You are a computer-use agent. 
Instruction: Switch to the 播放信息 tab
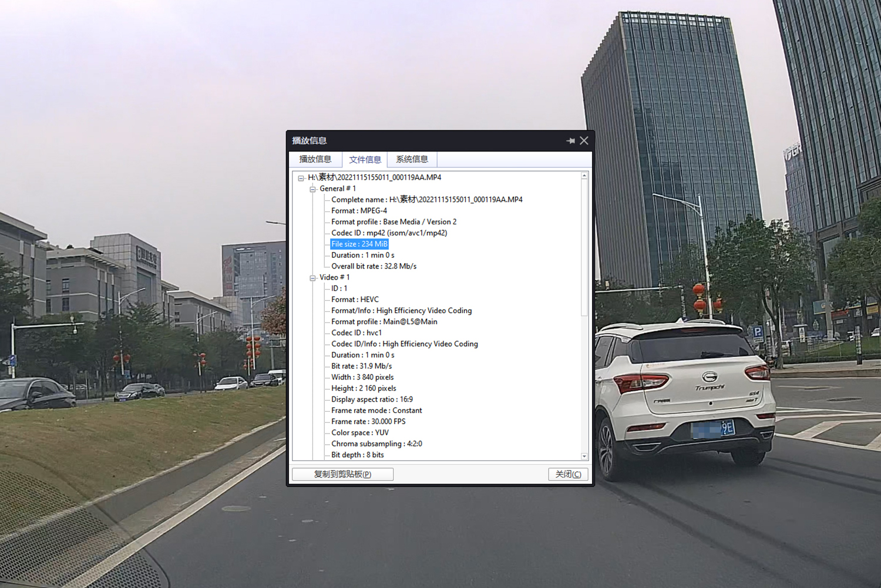click(x=315, y=159)
